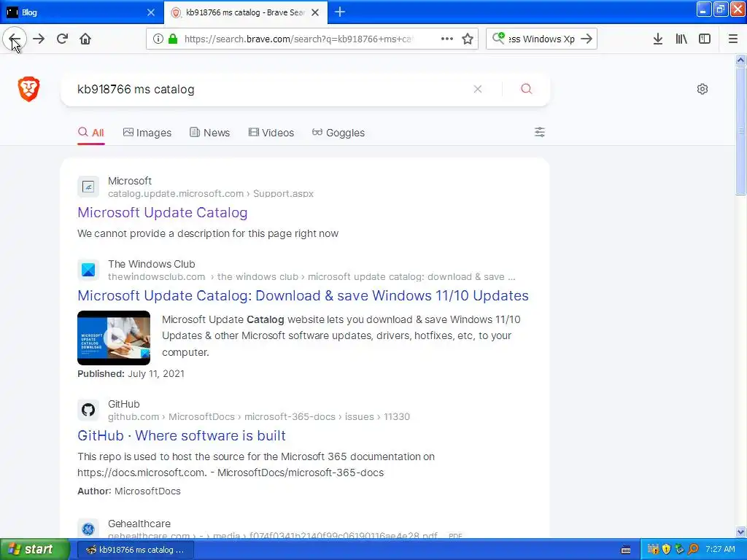Screen dimensions: 747x560
Task: Click the security shield tray icon
Action: 667,550
